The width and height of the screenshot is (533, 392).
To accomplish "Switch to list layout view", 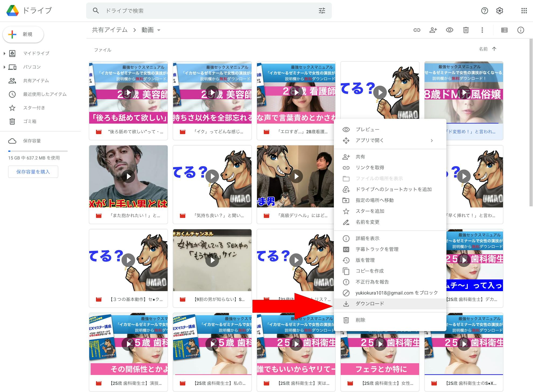I will 504,30.
